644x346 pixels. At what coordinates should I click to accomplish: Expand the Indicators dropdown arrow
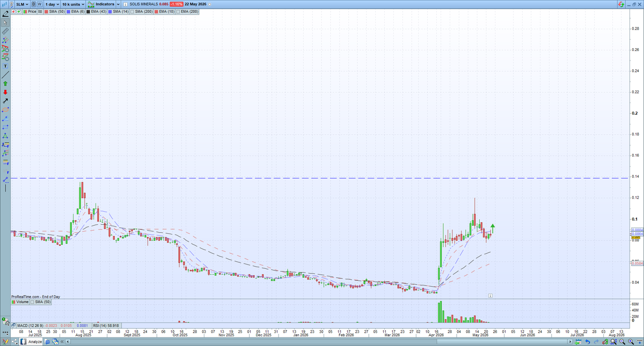point(118,4)
